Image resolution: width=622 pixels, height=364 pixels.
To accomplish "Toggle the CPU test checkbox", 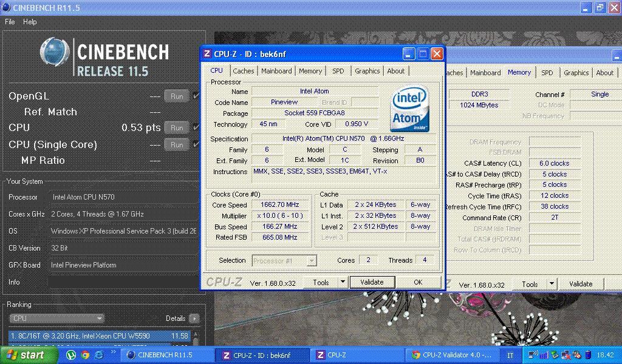I will point(196,127).
